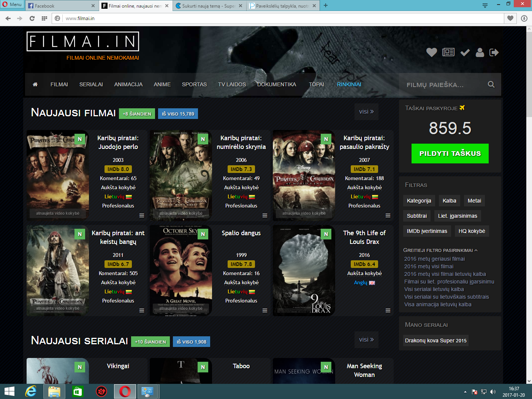Open Windows Store from taskbar
The image size is (532, 399).
tap(78, 391)
